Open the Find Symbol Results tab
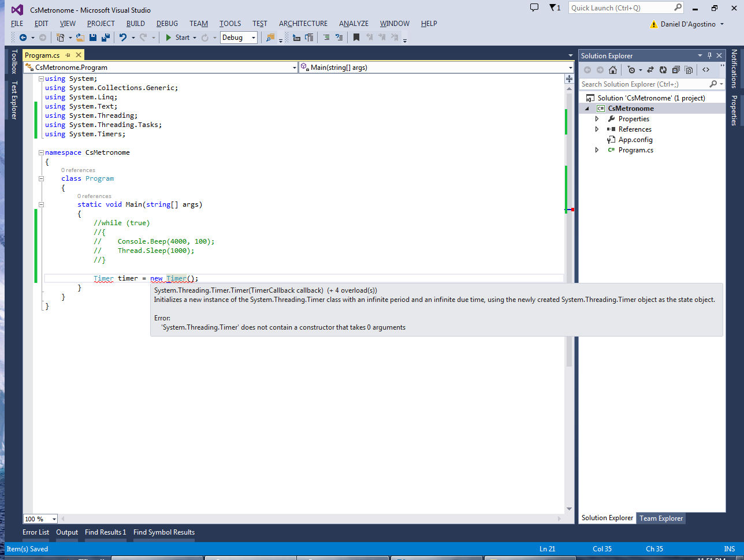The height and width of the screenshot is (560, 744). click(x=164, y=532)
